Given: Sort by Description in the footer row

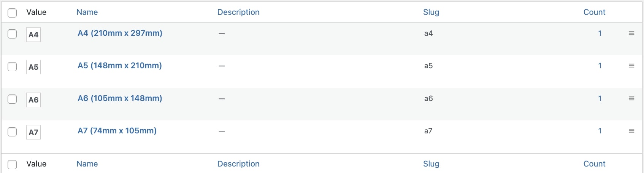Looking at the screenshot, I should 238,164.
